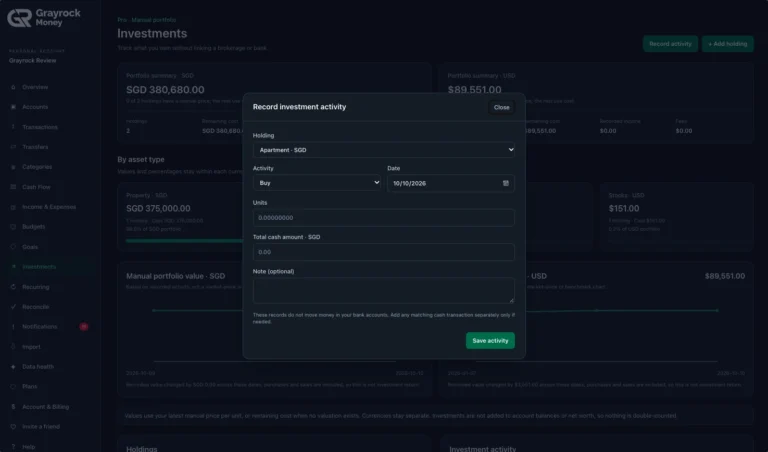The height and width of the screenshot is (452, 768).
Task: Click the Total cash amount input field
Action: click(384, 252)
